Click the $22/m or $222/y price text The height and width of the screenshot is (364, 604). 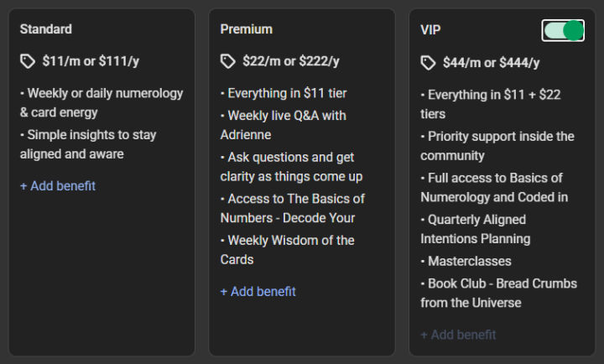pyautogui.click(x=291, y=61)
